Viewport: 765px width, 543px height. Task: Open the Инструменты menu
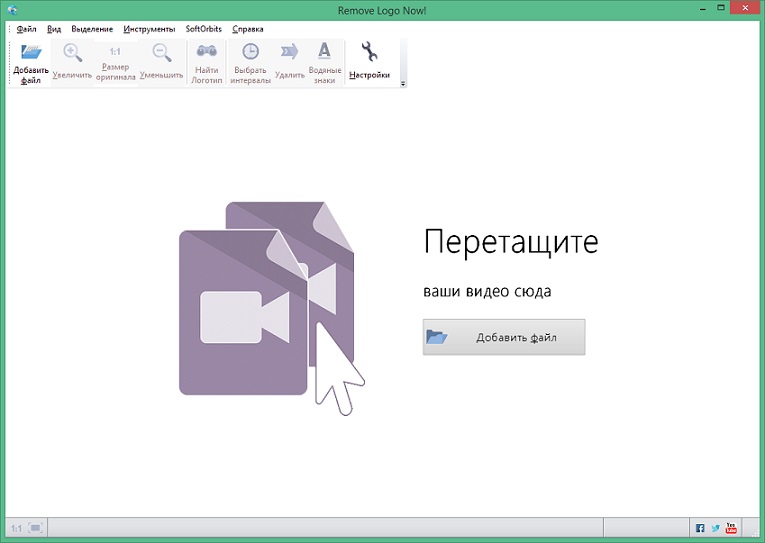[x=149, y=29]
